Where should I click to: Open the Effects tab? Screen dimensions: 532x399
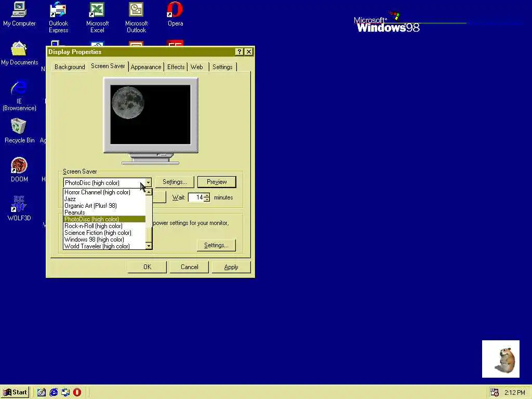[176, 67]
